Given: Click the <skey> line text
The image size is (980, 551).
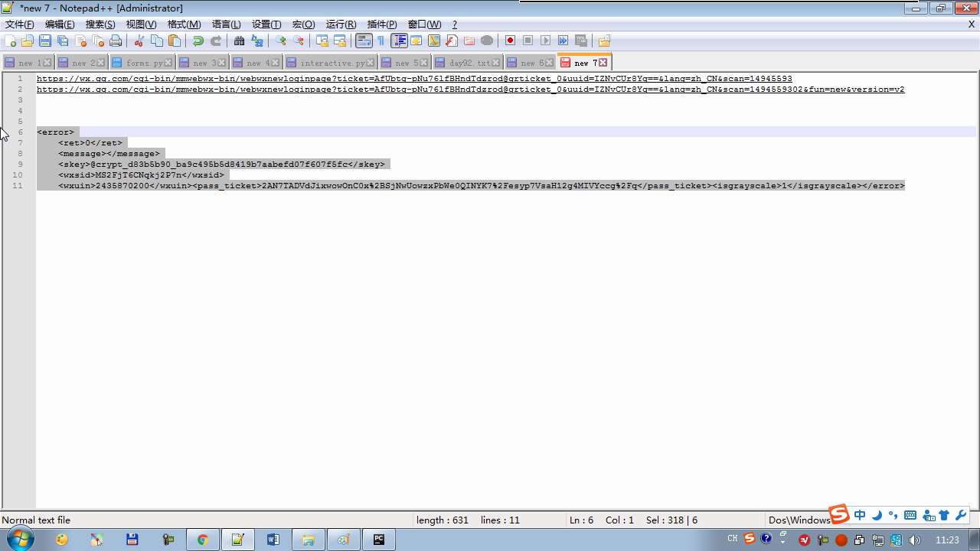Looking at the screenshot, I should (221, 165).
